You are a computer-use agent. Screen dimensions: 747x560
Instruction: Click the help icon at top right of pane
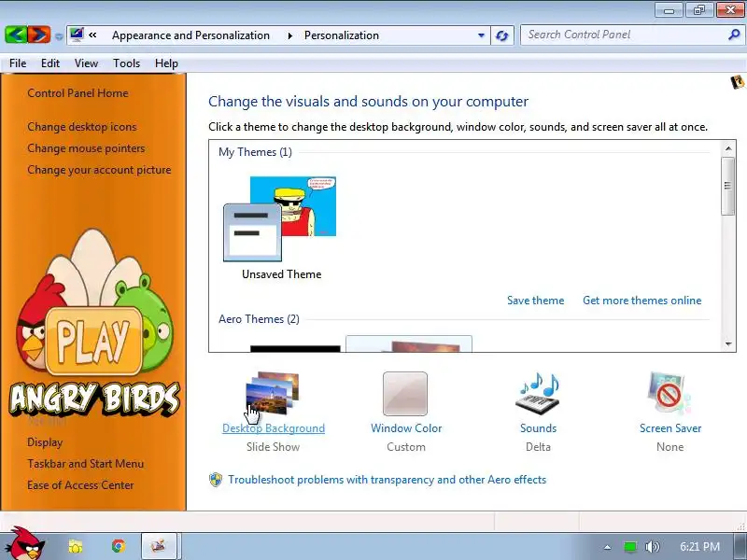point(737,82)
